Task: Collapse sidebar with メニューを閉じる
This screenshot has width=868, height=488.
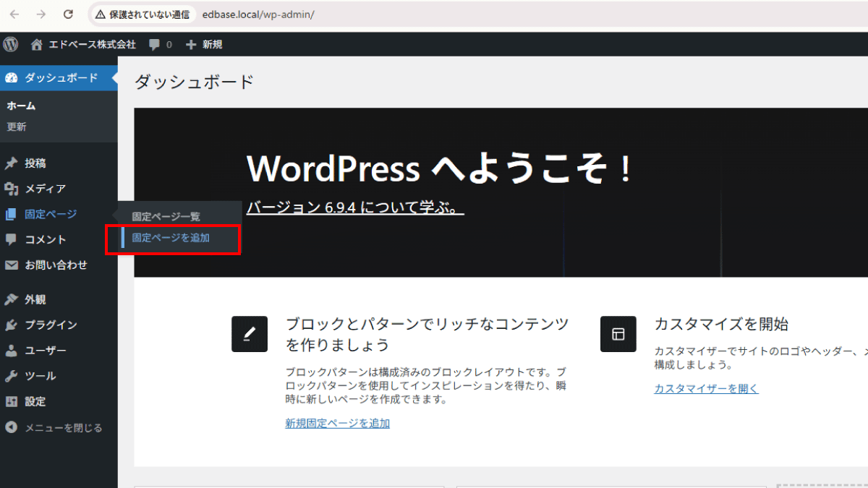Action: 54,427
